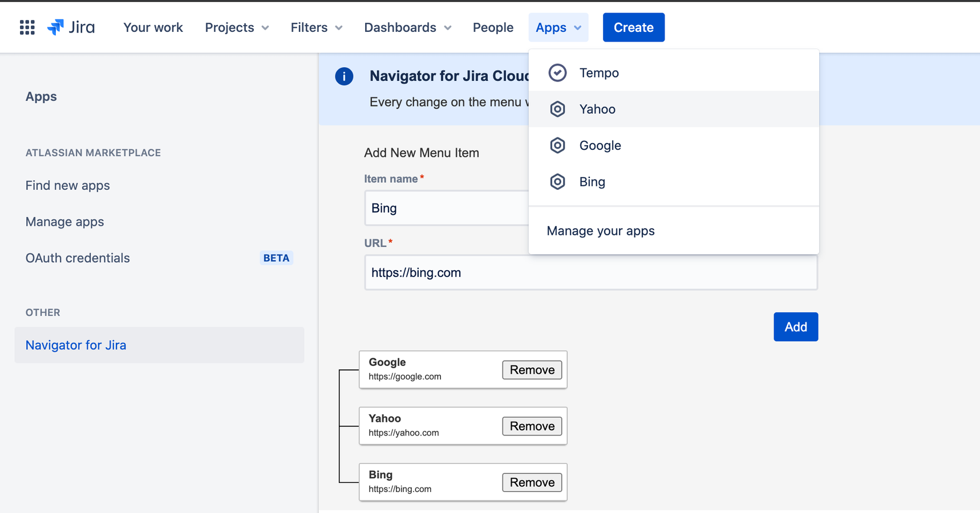The height and width of the screenshot is (513, 980).
Task: Click the Add button
Action: 796,327
